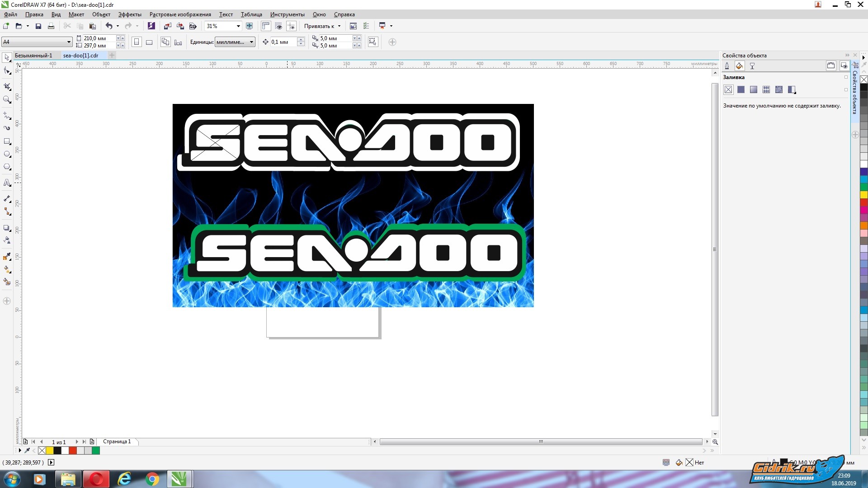Click the Import icon in toolbar
Screen dimensions: 868x488
[x=168, y=26]
